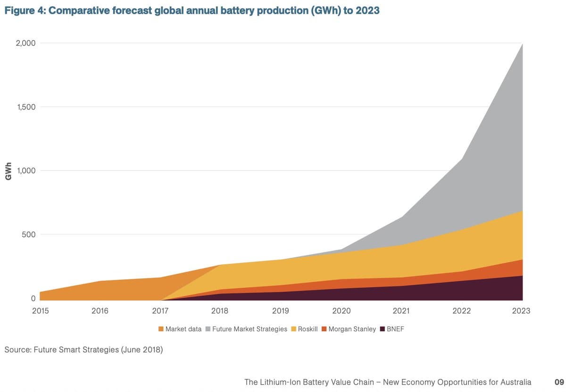Select the 2015 x-axis label

coord(41,311)
